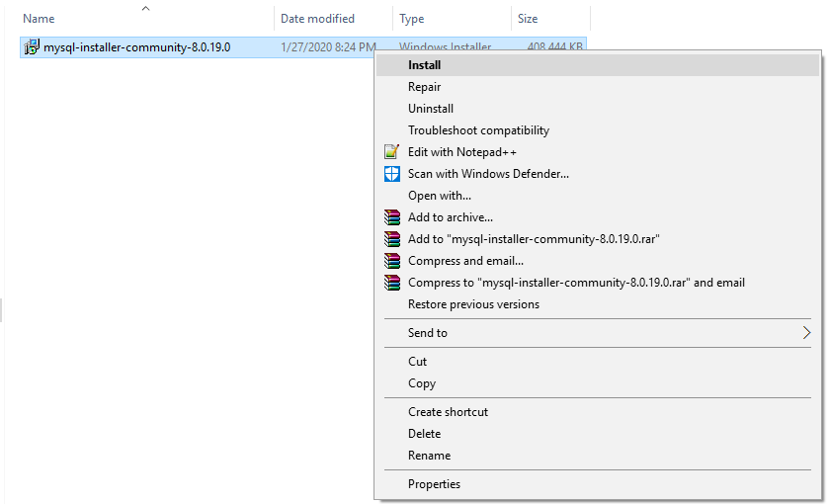This screenshot has height=504, width=830.
Task: Choose Create shortcut
Action: (598, 412)
